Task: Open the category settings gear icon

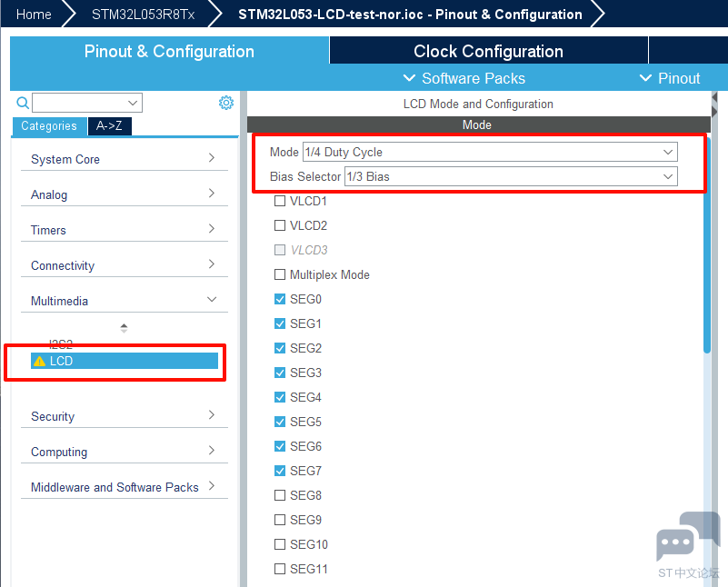Action: [226, 103]
